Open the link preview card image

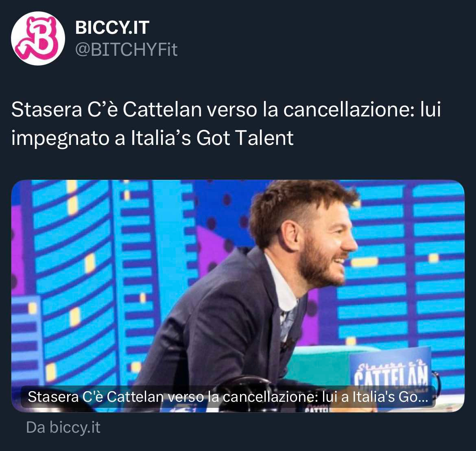point(238,296)
